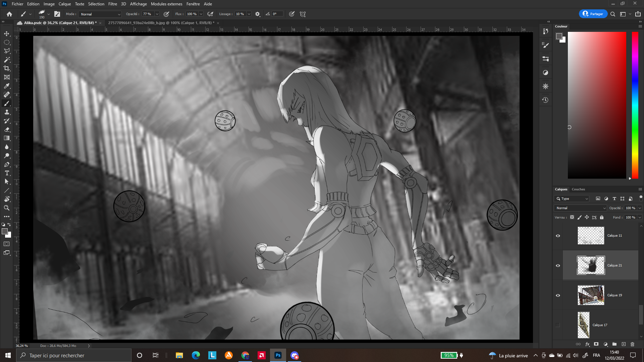Select the Move tool
Viewport: 644px width, 362px height.
pos(7,34)
